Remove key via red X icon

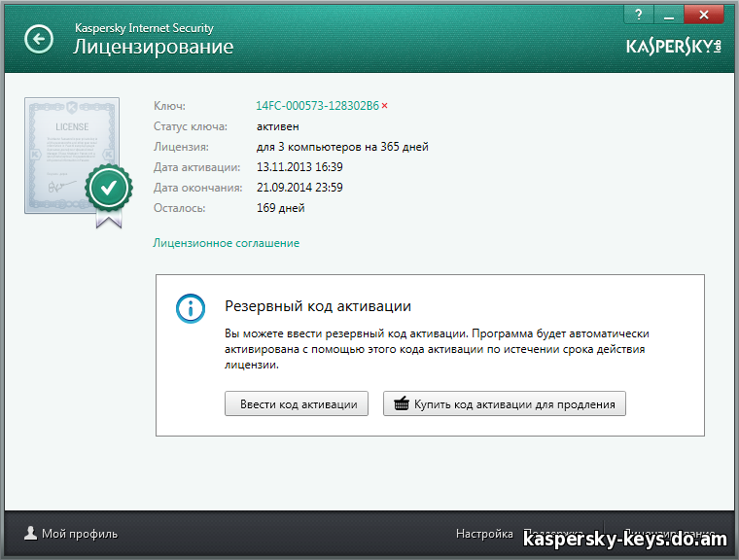point(385,106)
